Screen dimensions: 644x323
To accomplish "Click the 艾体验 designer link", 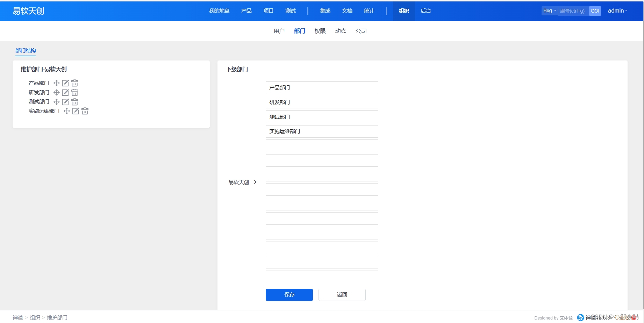I will pyautogui.click(x=566, y=318).
